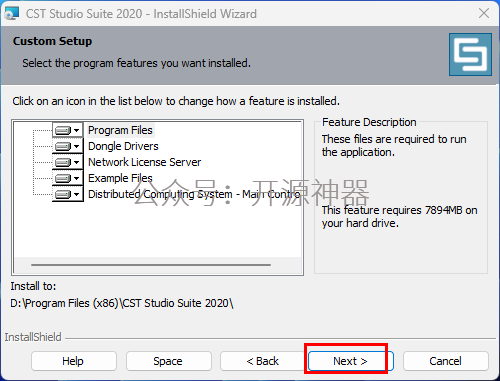Open Example Files install option dropdown arrow
Viewport: 500px width, 381px height.
[x=77, y=178]
